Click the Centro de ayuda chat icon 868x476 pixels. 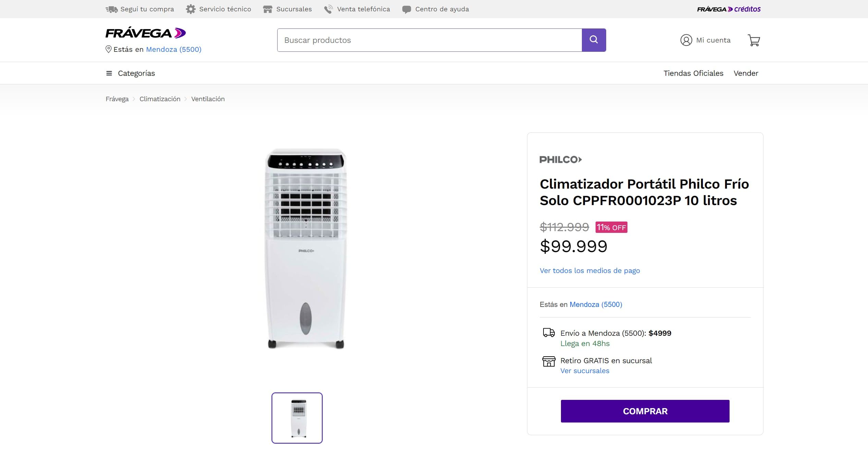[x=406, y=9]
